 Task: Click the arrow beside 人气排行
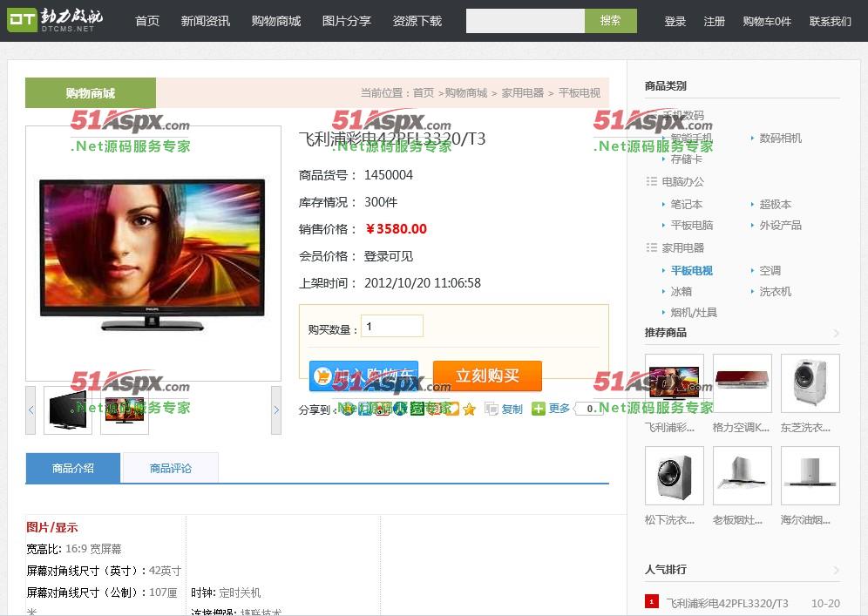836,570
